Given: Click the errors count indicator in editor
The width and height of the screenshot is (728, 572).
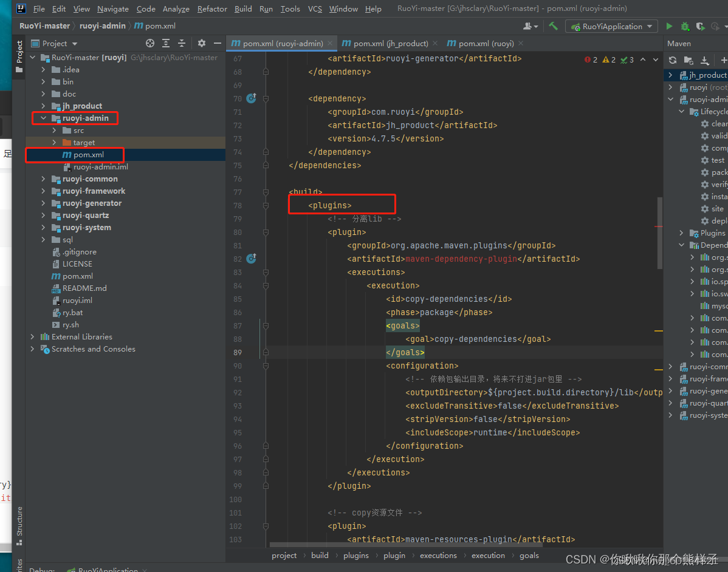Looking at the screenshot, I should pyautogui.click(x=591, y=60).
